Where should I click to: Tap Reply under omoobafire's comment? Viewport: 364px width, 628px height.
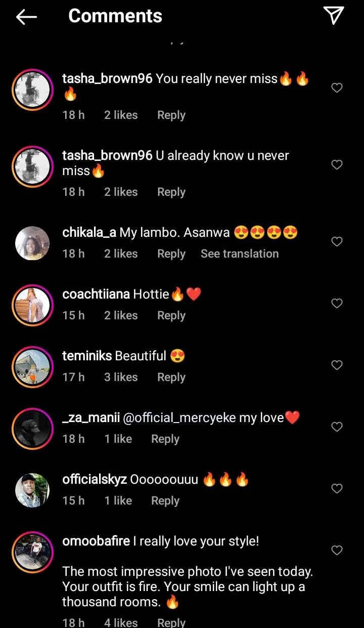[x=171, y=622]
